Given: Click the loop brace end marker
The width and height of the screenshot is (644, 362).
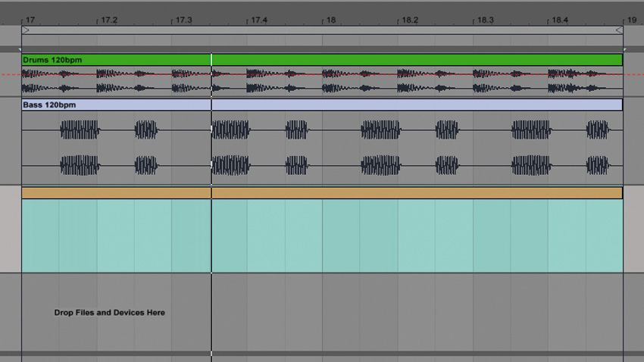Looking at the screenshot, I should click(x=619, y=30).
